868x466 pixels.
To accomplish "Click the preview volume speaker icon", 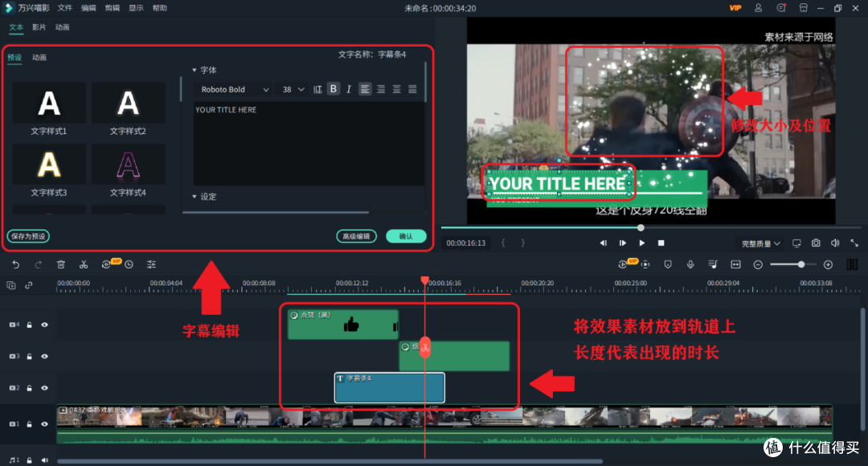I will coord(835,243).
